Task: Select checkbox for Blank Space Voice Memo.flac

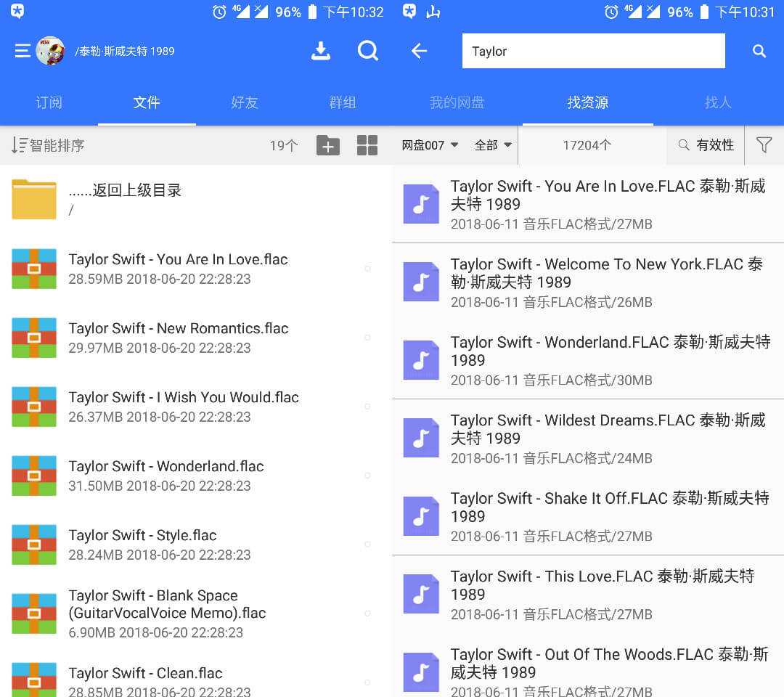Action: (367, 614)
